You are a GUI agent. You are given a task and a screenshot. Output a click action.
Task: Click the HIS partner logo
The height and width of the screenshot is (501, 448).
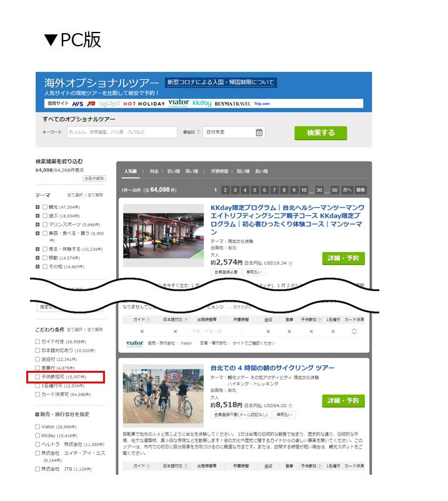pos(77,103)
